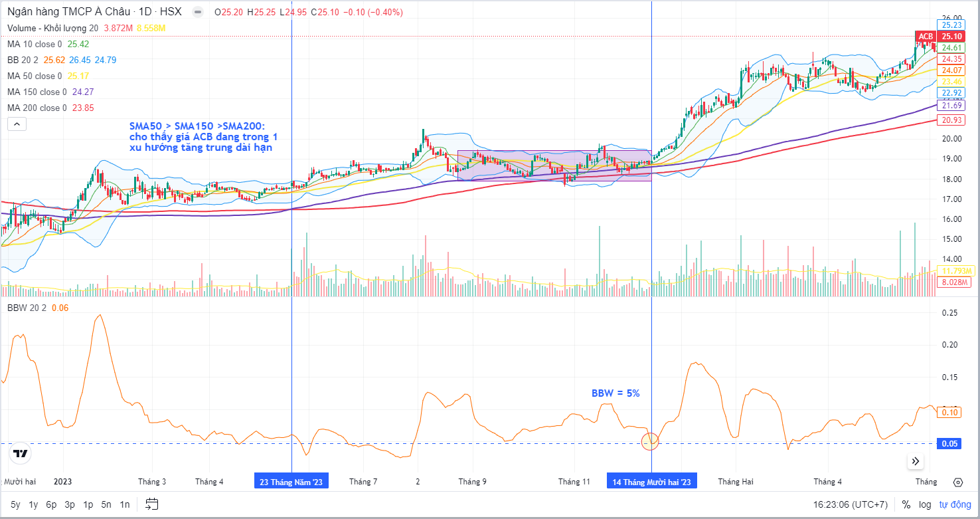This screenshot has width=980, height=519.
Task: Select the BB 20 2 legend
Action: tap(23, 60)
